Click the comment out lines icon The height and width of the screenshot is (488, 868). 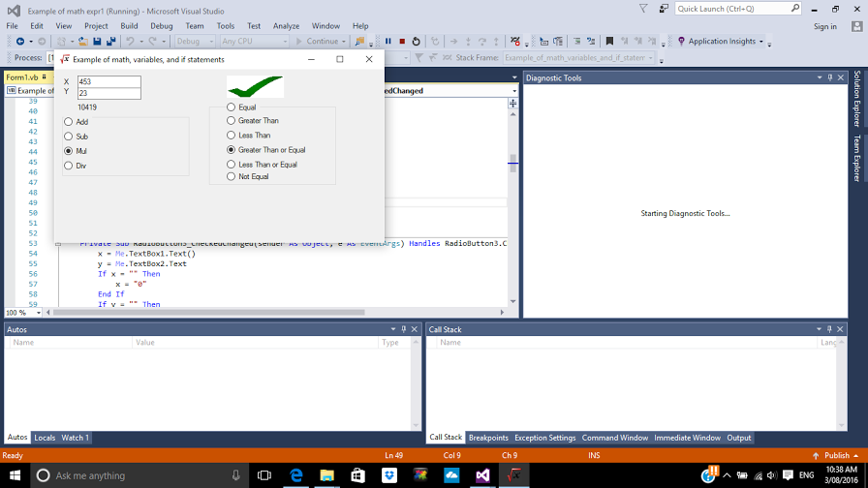[x=576, y=42]
